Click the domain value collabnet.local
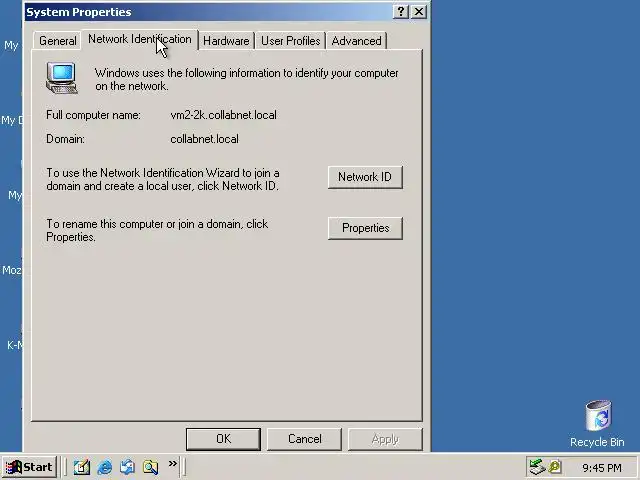Image resolution: width=640 pixels, height=480 pixels. coord(204,139)
